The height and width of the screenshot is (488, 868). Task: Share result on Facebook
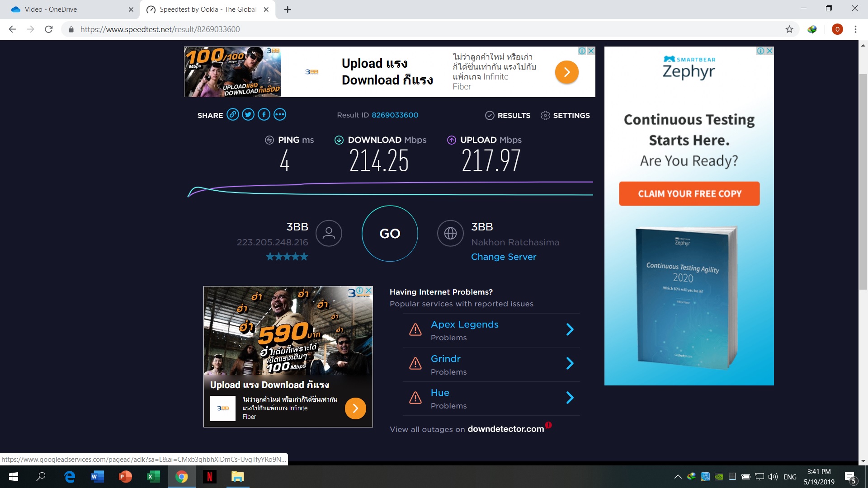point(264,115)
